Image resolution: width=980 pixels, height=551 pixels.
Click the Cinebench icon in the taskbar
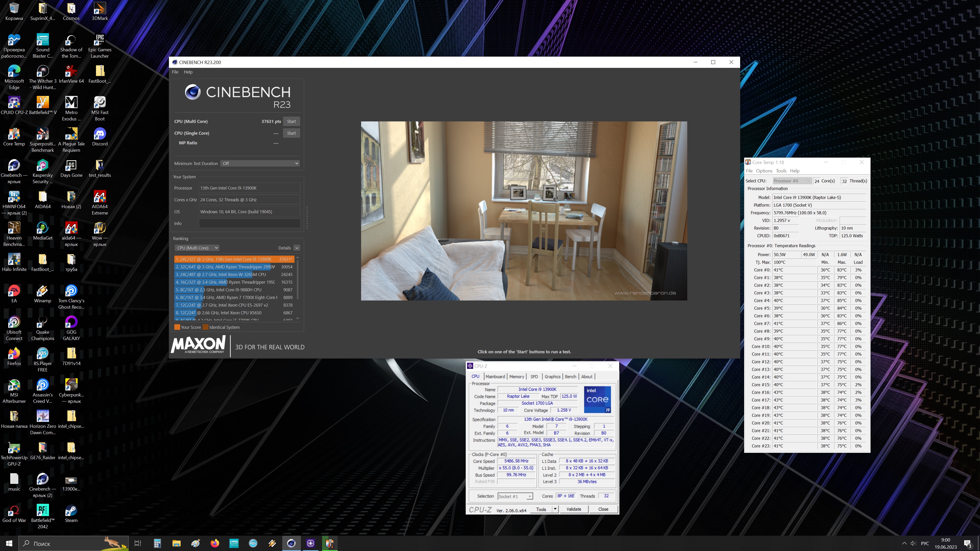click(291, 543)
